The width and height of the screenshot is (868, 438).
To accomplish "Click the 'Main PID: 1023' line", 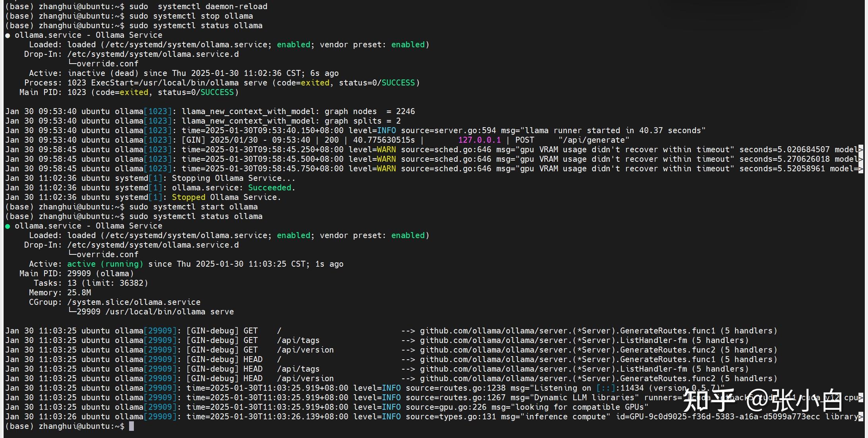I will (129, 92).
